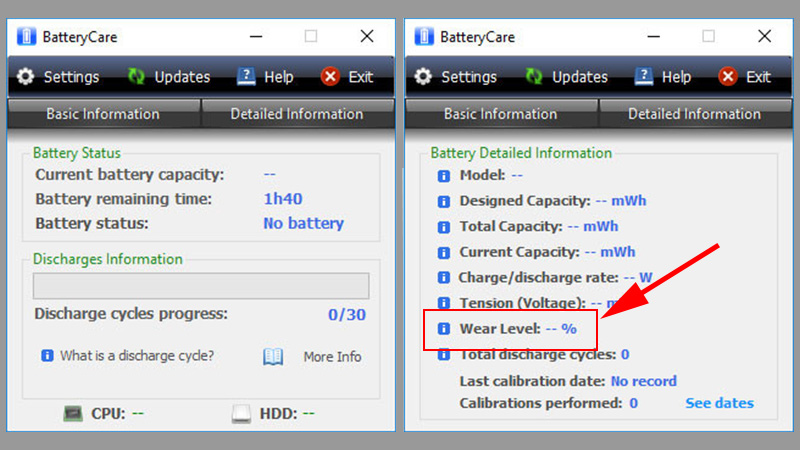Open the See dates link
This screenshot has width=800, height=450.
719,403
